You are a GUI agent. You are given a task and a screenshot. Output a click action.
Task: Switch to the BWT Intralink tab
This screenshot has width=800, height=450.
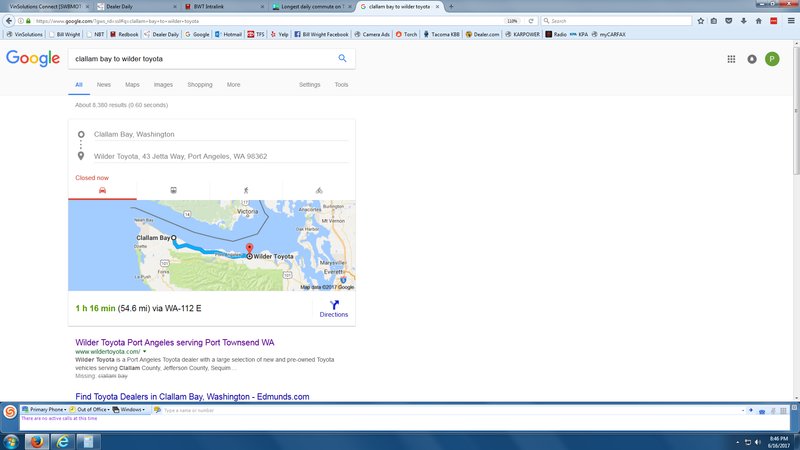pyautogui.click(x=225, y=7)
